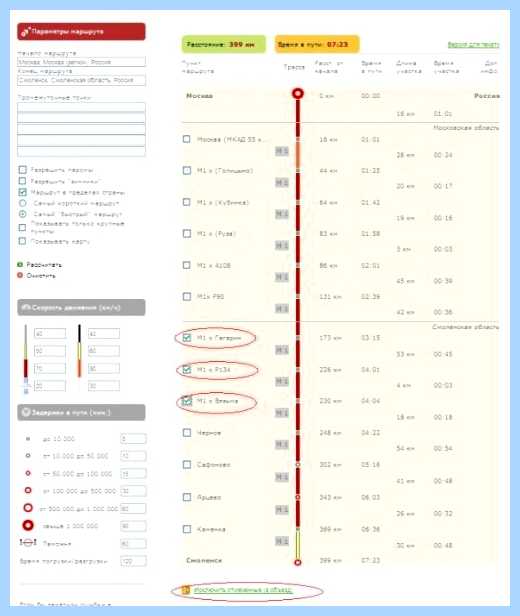Focus the Время погрузки/разгрузки input field
This screenshot has width=520, height=616.
pyautogui.click(x=133, y=561)
